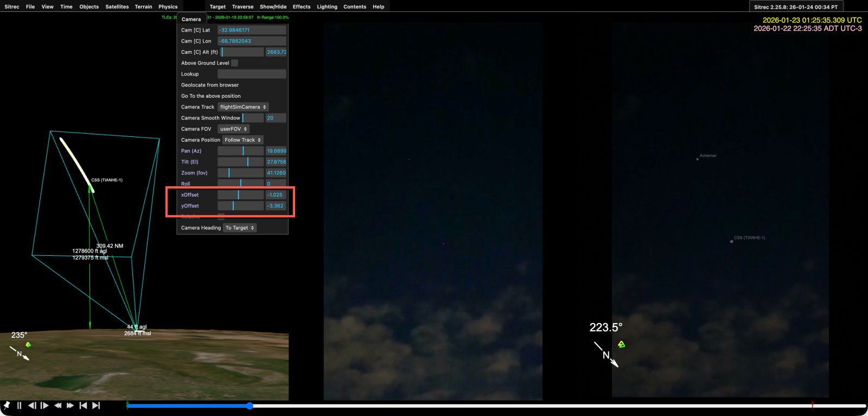Pause playback with the pause button
Image resolution: width=868 pixels, height=416 pixels.
19,405
